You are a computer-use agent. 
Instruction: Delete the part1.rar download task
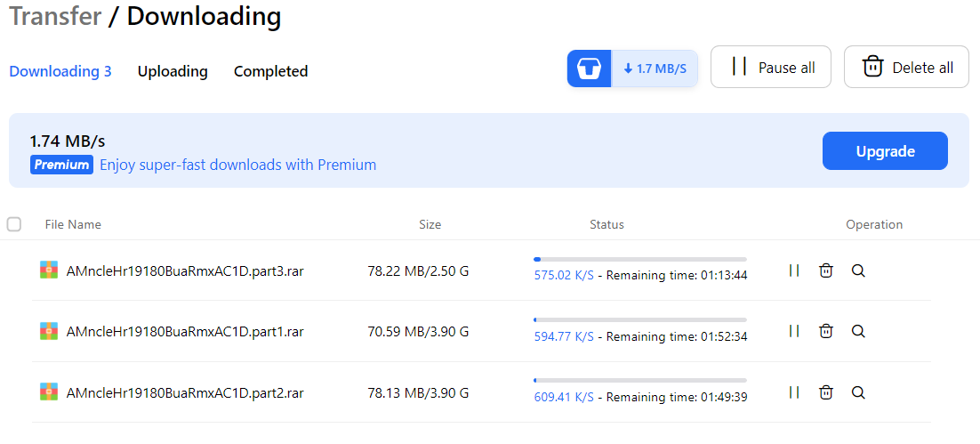pos(826,331)
